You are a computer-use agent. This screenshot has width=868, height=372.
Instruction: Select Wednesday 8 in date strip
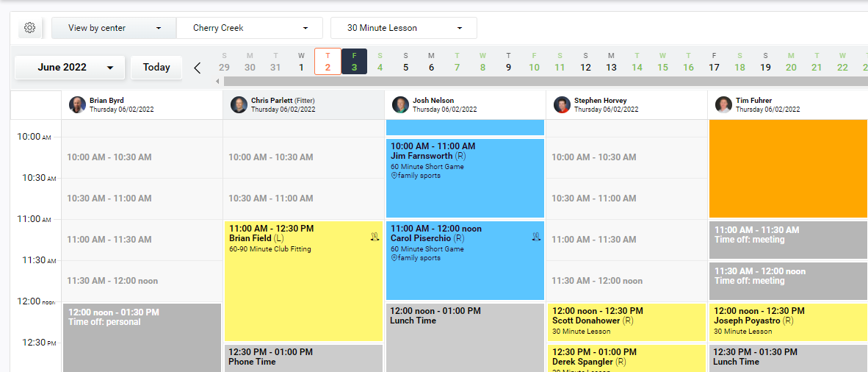(482, 62)
